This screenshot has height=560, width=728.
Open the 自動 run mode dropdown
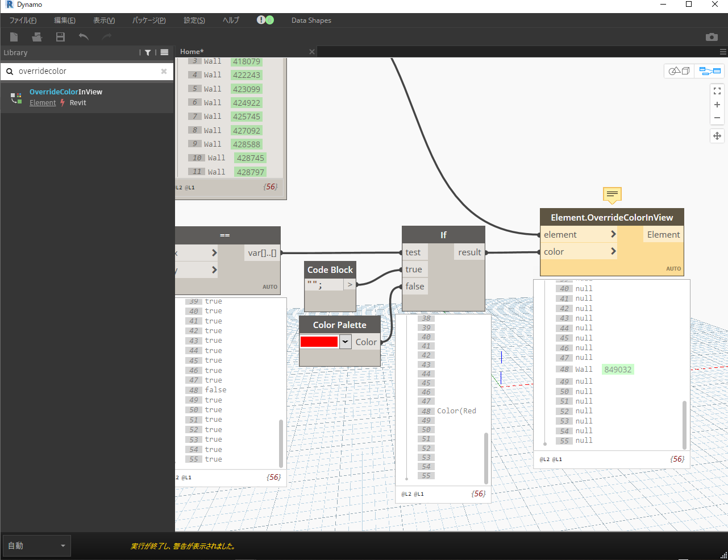37,546
